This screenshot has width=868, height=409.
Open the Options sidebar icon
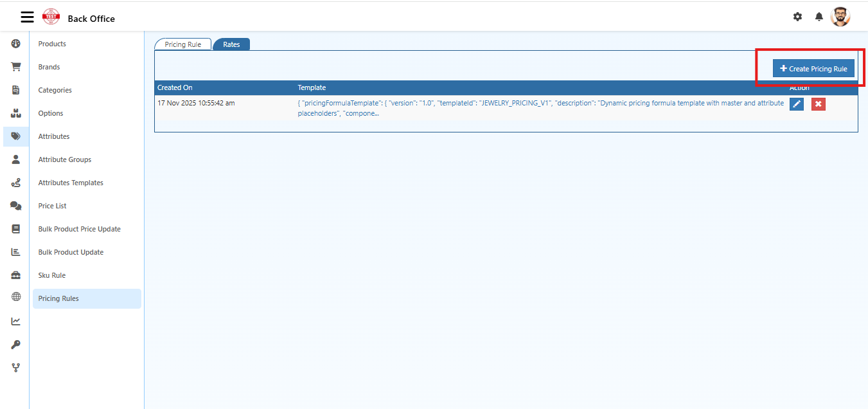pyautogui.click(x=15, y=113)
